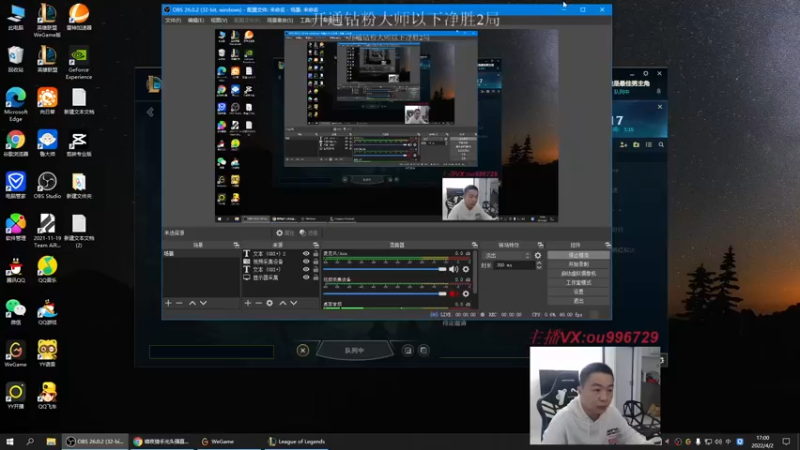
Task: Remove selected source with minus icon
Action: (258, 303)
